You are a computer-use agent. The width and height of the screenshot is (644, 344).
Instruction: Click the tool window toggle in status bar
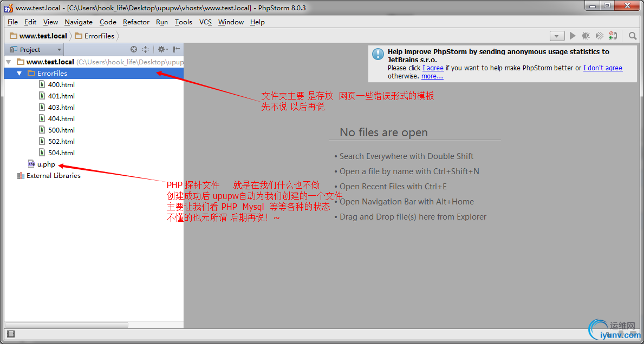tap(11, 335)
